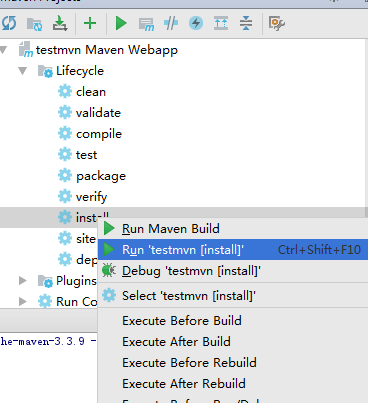Click the Collapse All toolbar icon
Viewport: 368px width, 403px height.
[246, 23]
